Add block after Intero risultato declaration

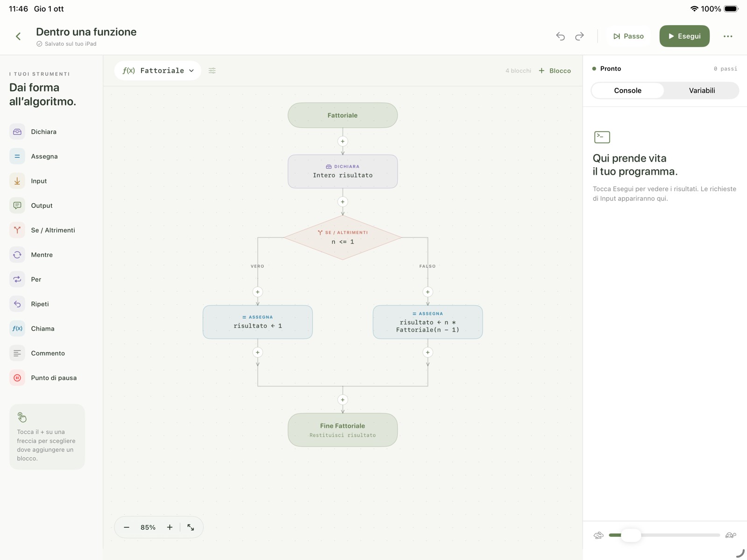pos(343,202)
